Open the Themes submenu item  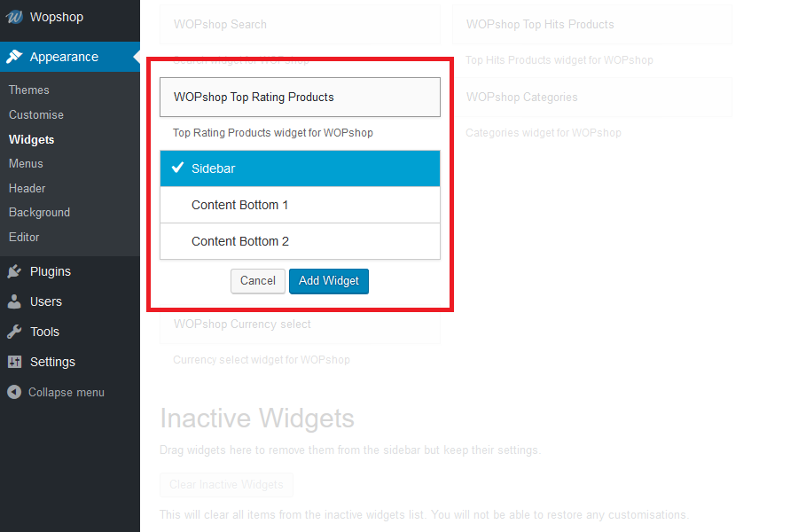(x=29, y=90)
